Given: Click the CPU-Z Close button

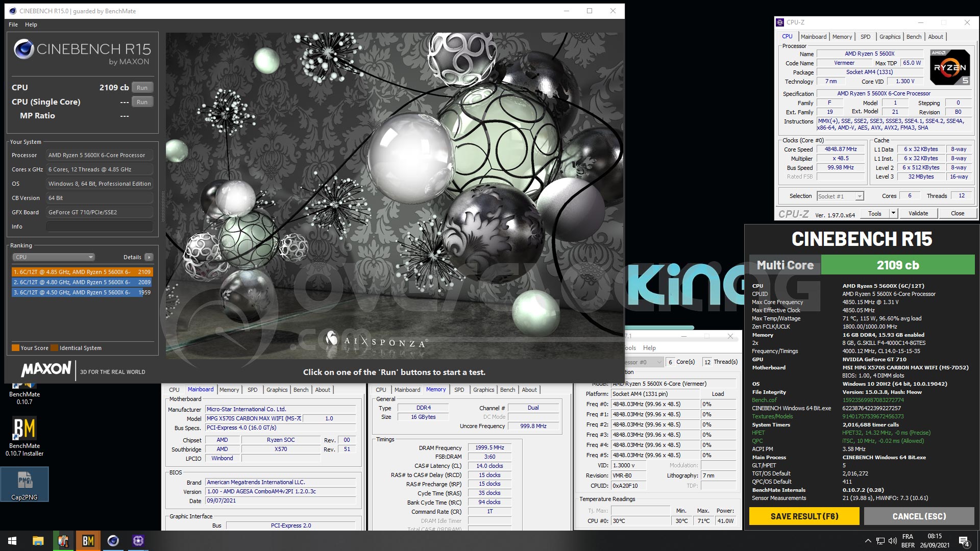Looking at the screenshot, I should point(958,214).
